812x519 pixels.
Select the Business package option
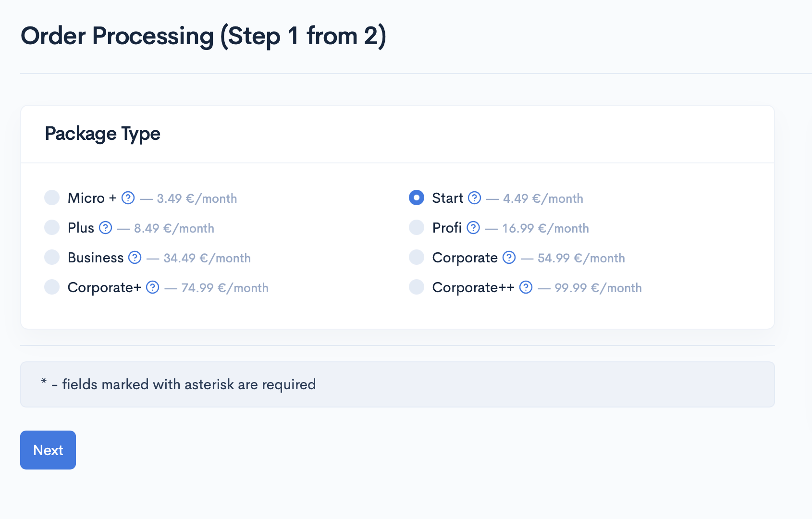click(52, 257)
